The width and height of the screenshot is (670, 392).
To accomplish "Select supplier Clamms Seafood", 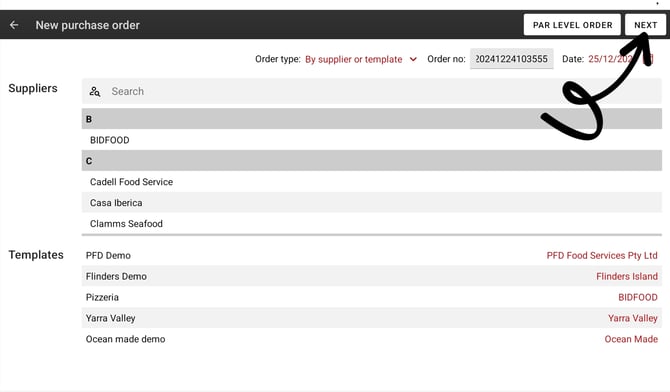I will coord(371,224).
